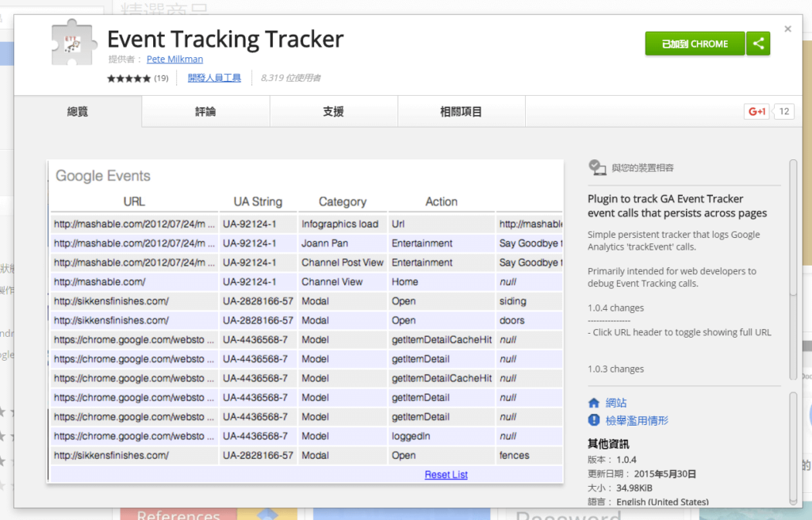Viewport: 812px width, 520px height.
Task: Click the 其他資訊 heading
Action: pos(608,444)
